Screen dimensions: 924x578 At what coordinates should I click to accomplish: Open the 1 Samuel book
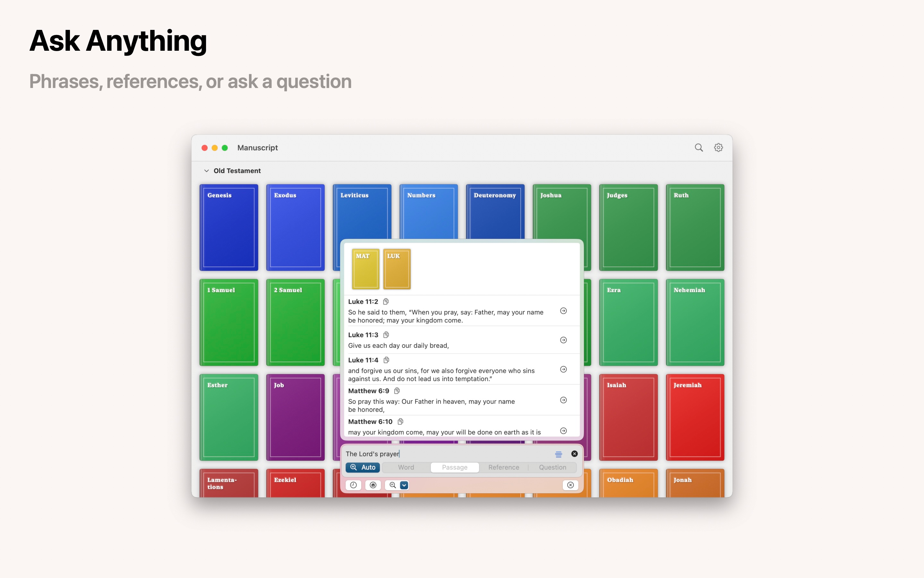pos(229,322)
